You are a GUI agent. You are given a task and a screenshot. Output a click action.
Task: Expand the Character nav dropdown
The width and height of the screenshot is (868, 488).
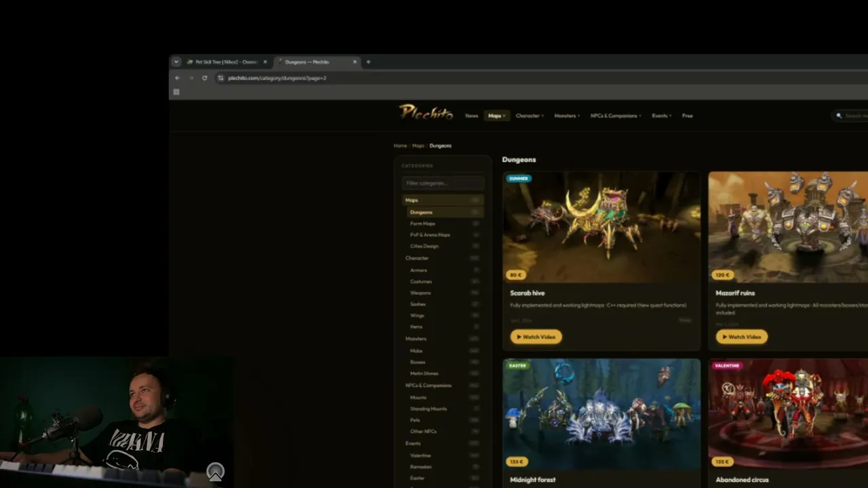point(529,116)
